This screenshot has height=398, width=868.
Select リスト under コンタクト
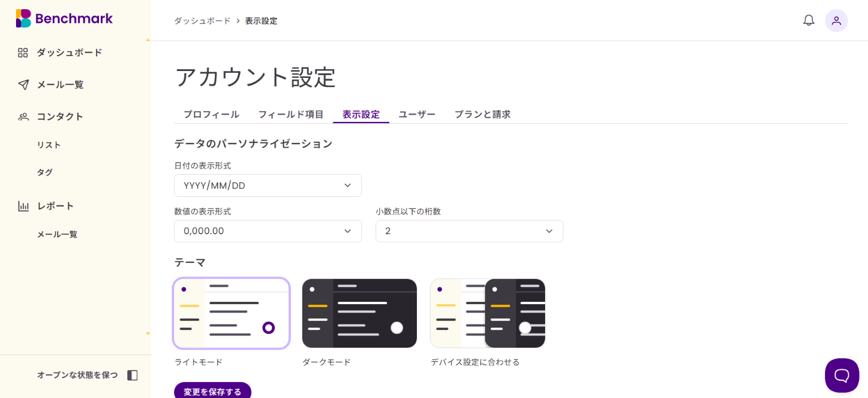(x=49, y=145)
